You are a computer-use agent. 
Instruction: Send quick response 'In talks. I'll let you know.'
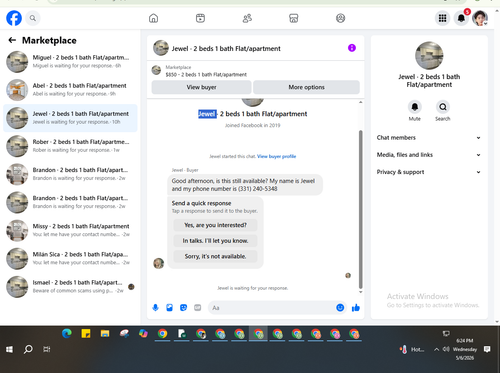click(215, 241)
